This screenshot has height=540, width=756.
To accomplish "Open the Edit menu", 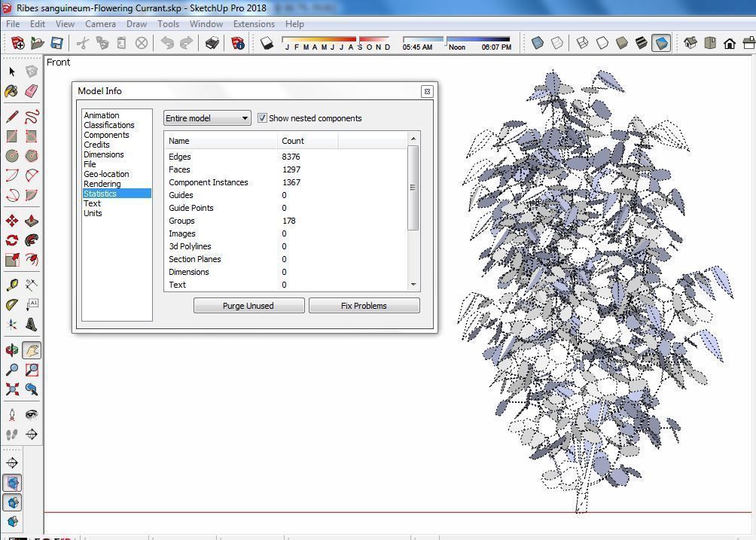I will 37,24.
